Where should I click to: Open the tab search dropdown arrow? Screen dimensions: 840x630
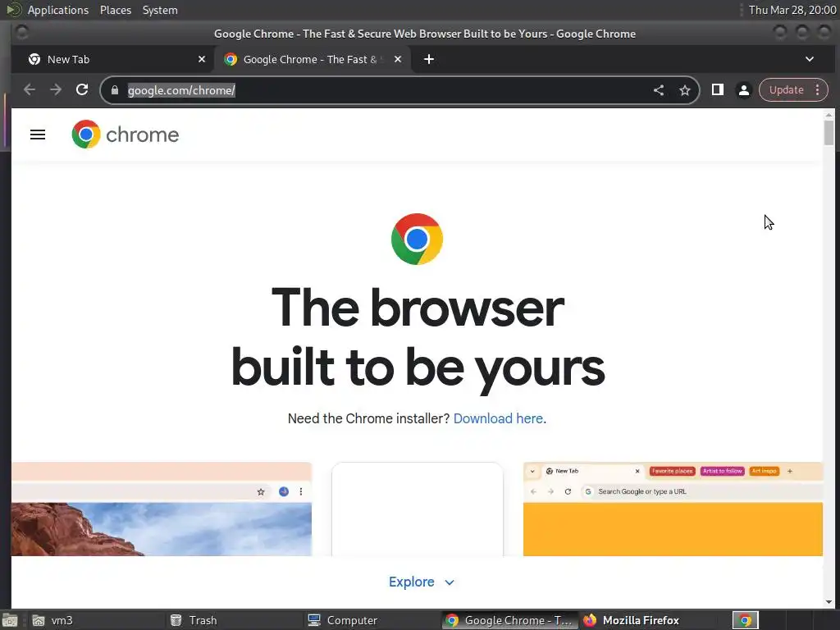(810, 59)
